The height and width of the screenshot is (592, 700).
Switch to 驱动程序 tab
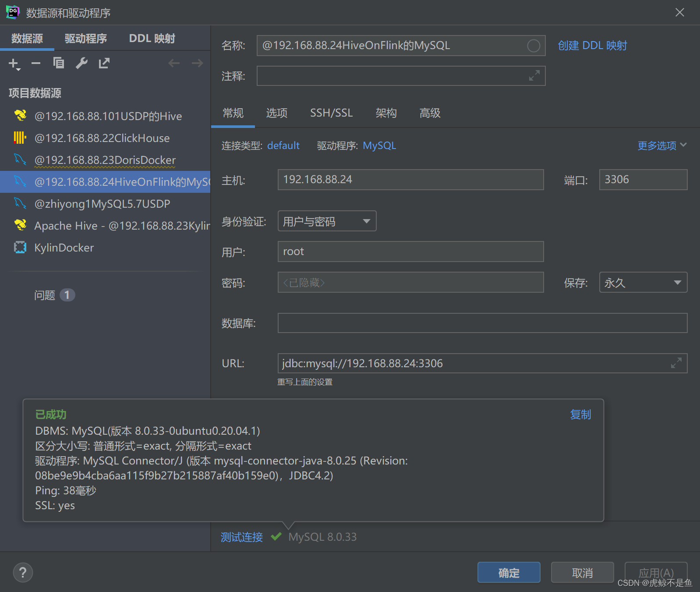[x=86, y=39]
